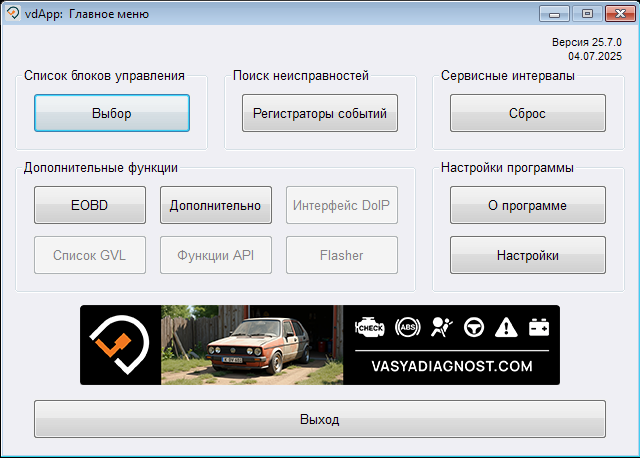Click the Flasher button
The height and width of the screenshot is (458, 640).
[341, 255]
